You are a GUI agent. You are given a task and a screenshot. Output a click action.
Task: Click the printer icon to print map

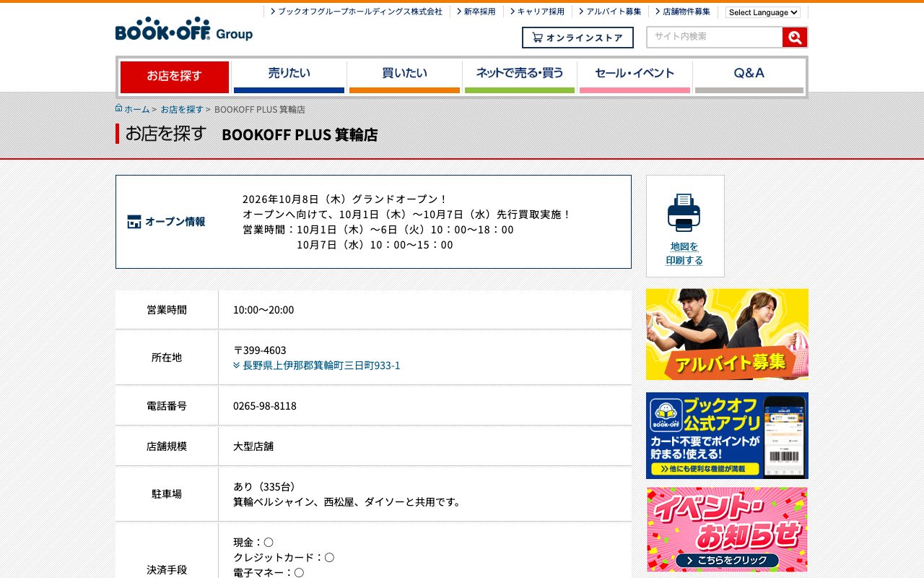click(684, 212)
